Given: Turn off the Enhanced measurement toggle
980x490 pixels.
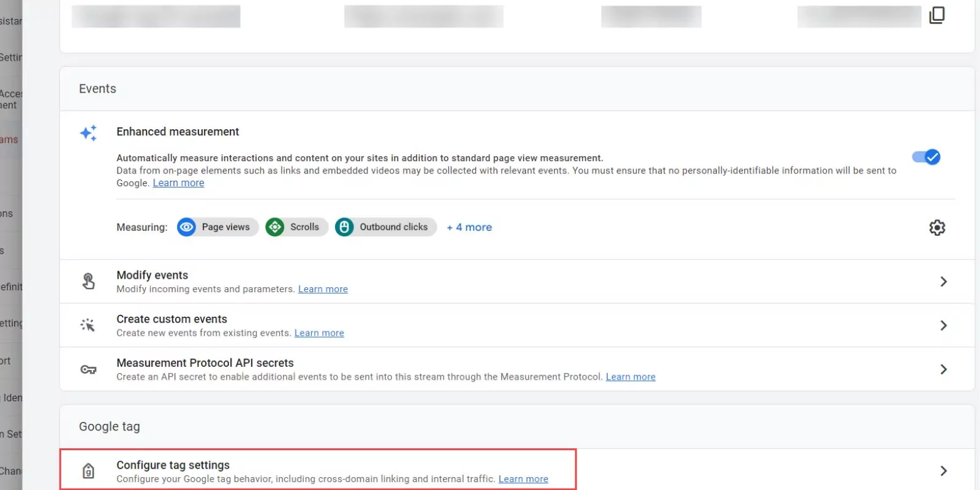Looking at the screenshot, I should coord(926,157).
